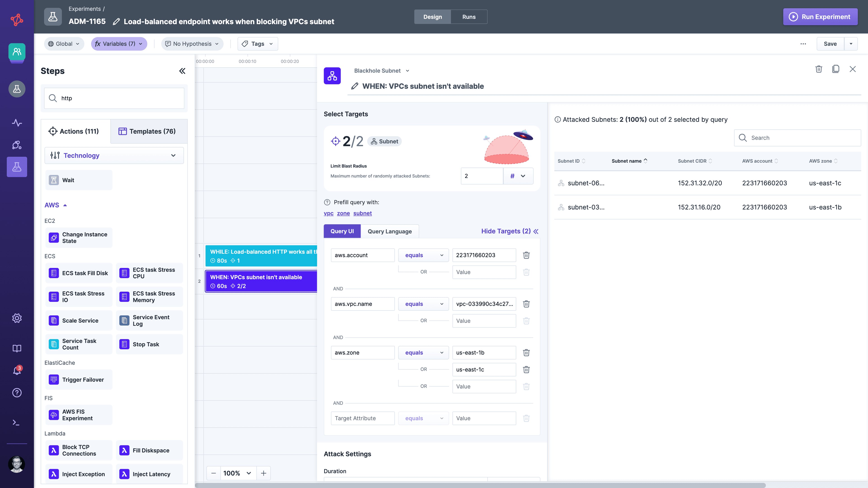Open the Variables (7) dropdown
This screenshot has width=868, height=488.
(x=119, y=44)
